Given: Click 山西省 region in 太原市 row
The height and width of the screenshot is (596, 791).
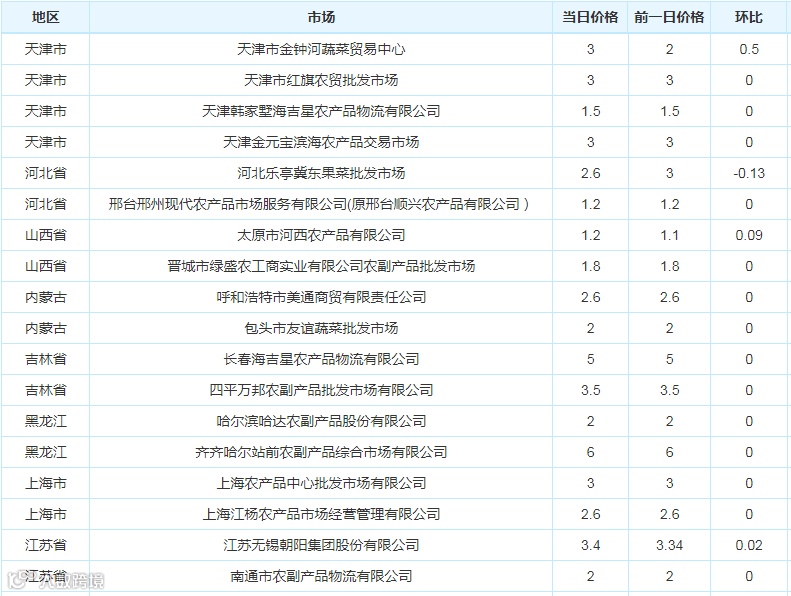Looking at the screenshot, I should [x=45, y=235].
